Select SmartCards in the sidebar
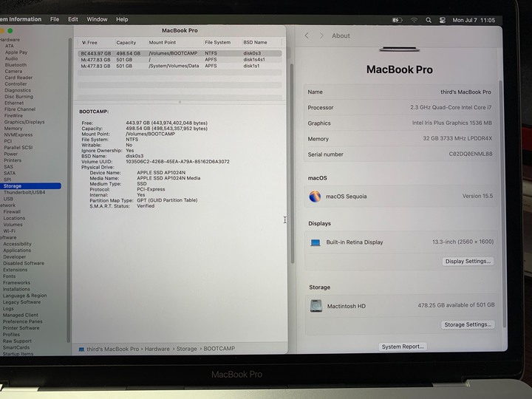Image resolution: width=532 pixels, height=399 pixels. tap(16, 347)
